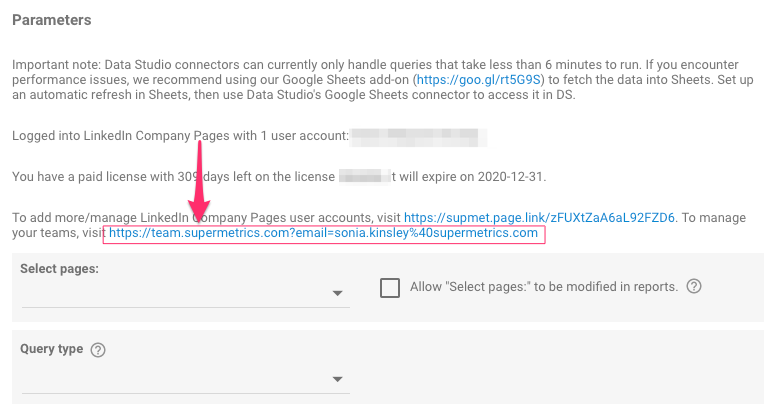Click the Query type input field

click(186, 380)
